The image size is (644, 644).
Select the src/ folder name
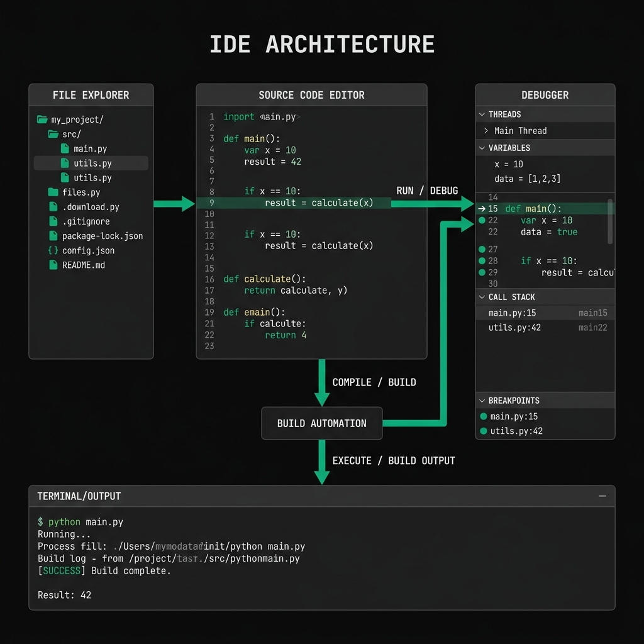pyautogui.click(x=72, y=135)
